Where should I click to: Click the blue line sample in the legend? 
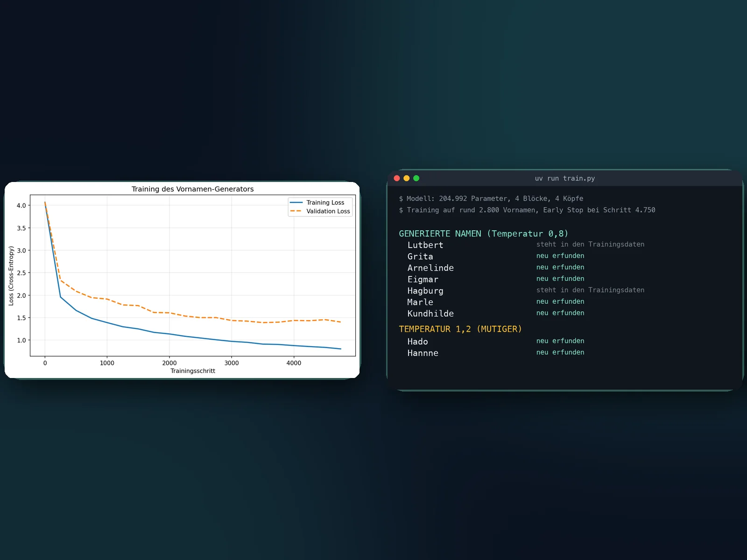click(296, 203)
